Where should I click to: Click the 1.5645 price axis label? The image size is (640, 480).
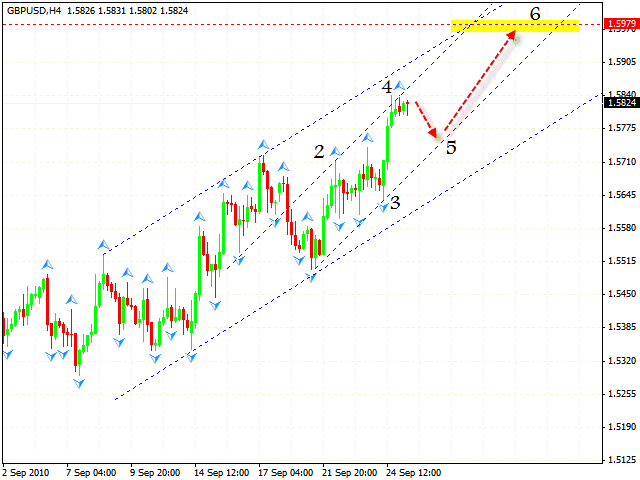[622, 195]
